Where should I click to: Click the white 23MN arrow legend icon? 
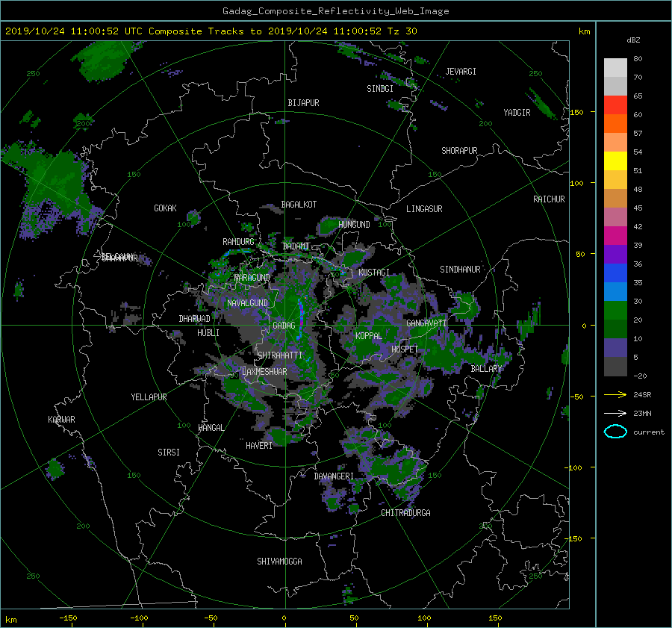(x=615, y=413)
